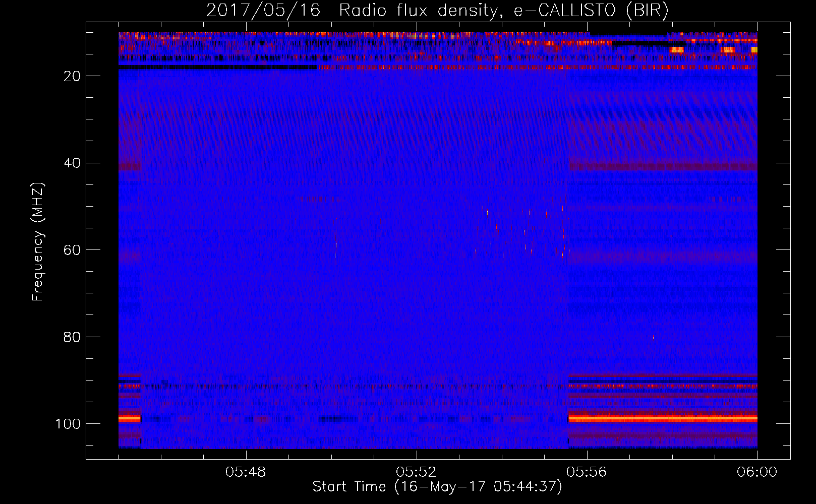Image resolution: width=816 pixels, height=504 pixels.
Task: Click the time tick label 05:56
Action: coord(587,472)
